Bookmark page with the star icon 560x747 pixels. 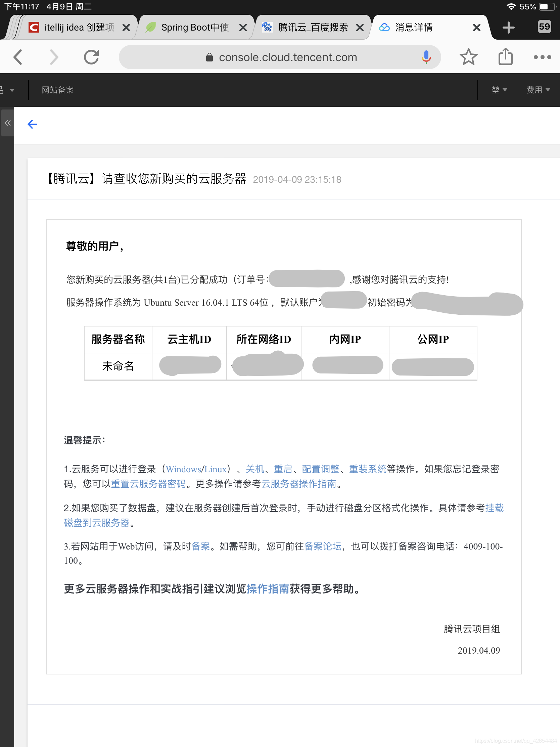[x=468, y=57]
